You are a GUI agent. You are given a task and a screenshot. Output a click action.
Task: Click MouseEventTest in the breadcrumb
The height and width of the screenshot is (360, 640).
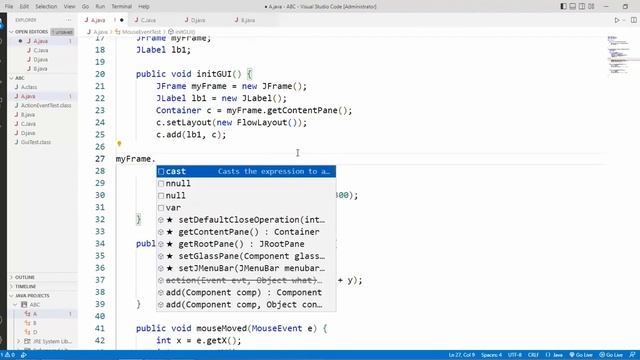click(141, 32)
